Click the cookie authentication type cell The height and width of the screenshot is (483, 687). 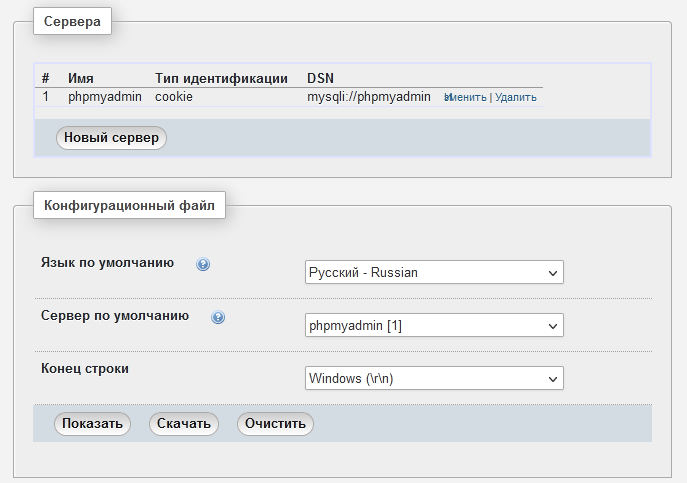coord(174,97)
